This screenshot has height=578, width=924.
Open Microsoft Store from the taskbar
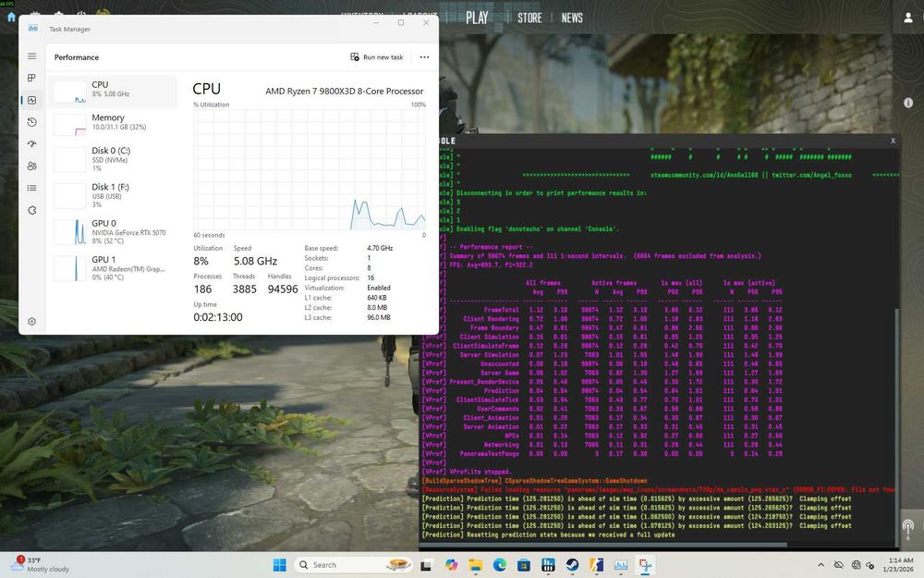pos(524,565)
